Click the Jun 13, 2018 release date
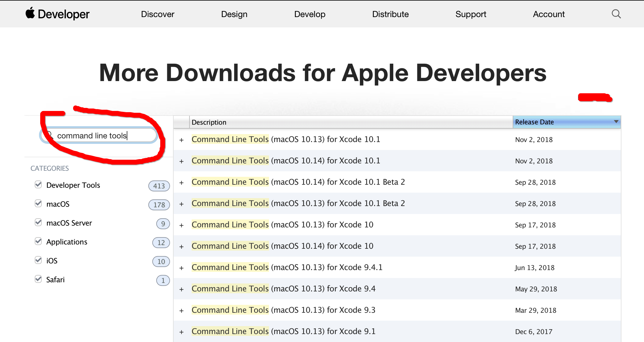Screen dimensions: 644x342 pyautogui.click(x=535, y=268)
